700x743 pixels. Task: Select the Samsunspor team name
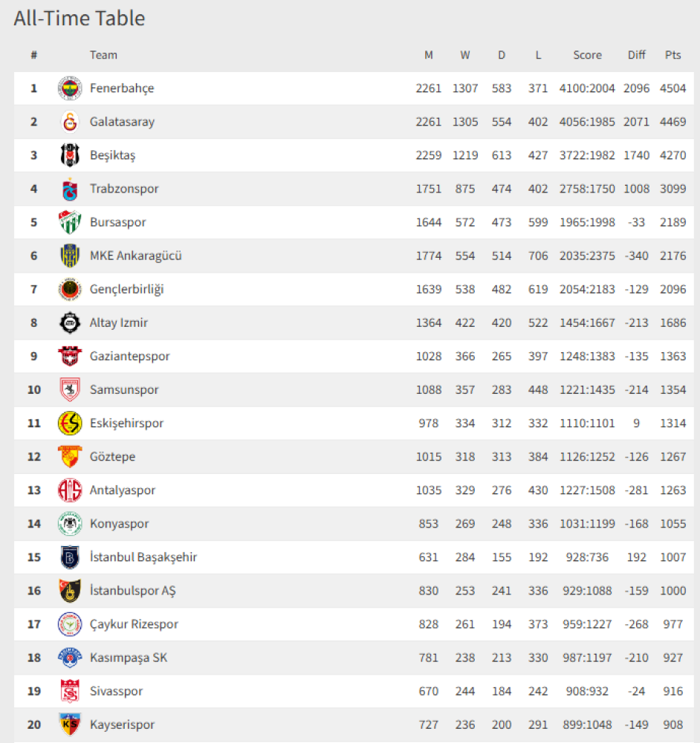[124, 390]
